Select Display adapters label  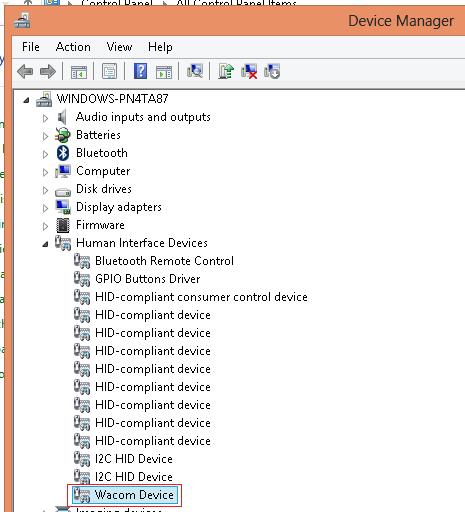click(119, 207)
